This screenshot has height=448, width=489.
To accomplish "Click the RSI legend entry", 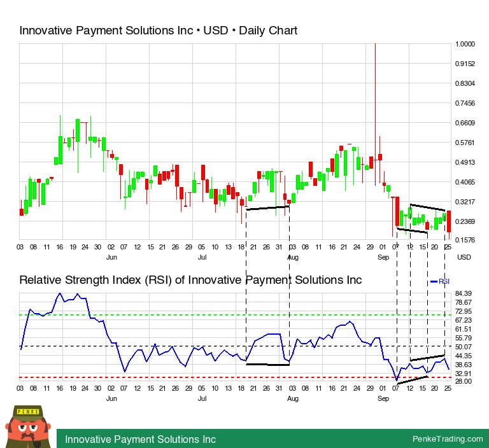I will tap(440, 281).
